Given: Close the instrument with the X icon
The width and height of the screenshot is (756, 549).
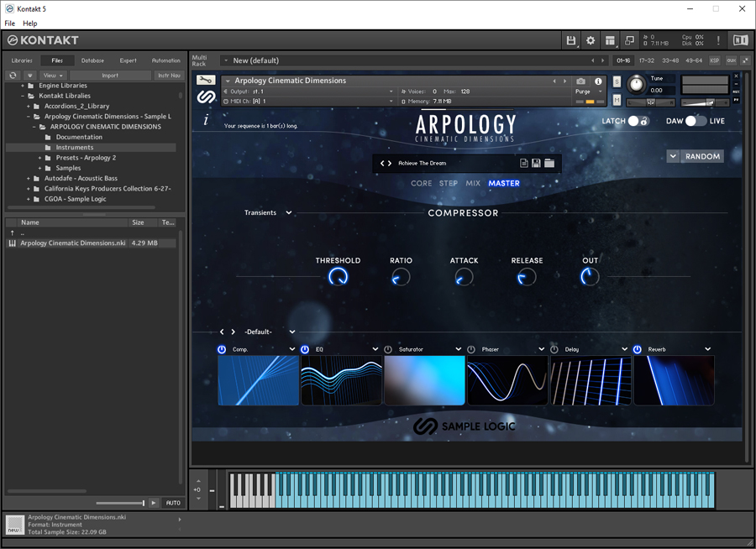Looking at the screenshot, I should [x=736, y=76].
